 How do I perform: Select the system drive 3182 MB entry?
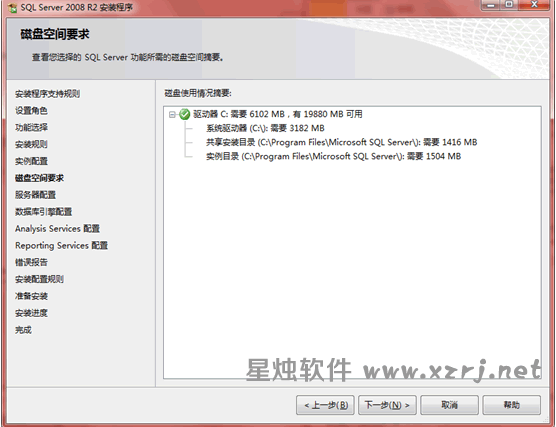(265, 128)
